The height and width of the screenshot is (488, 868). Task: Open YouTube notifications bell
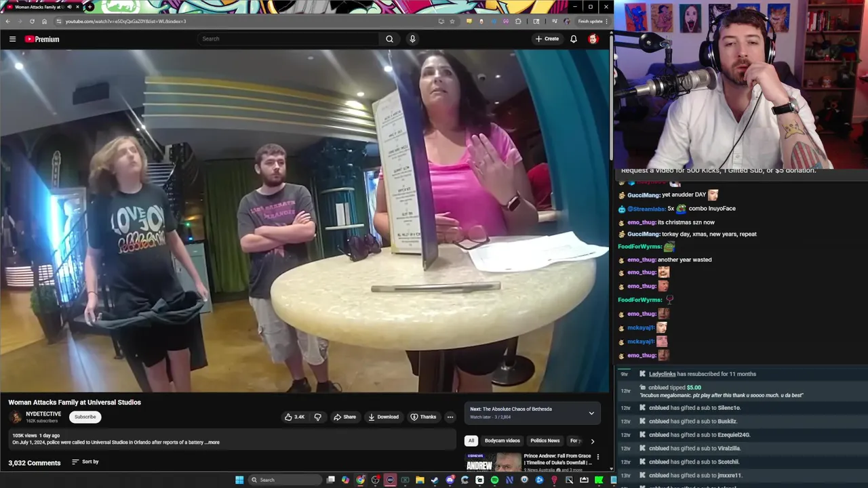pos(574,39)
